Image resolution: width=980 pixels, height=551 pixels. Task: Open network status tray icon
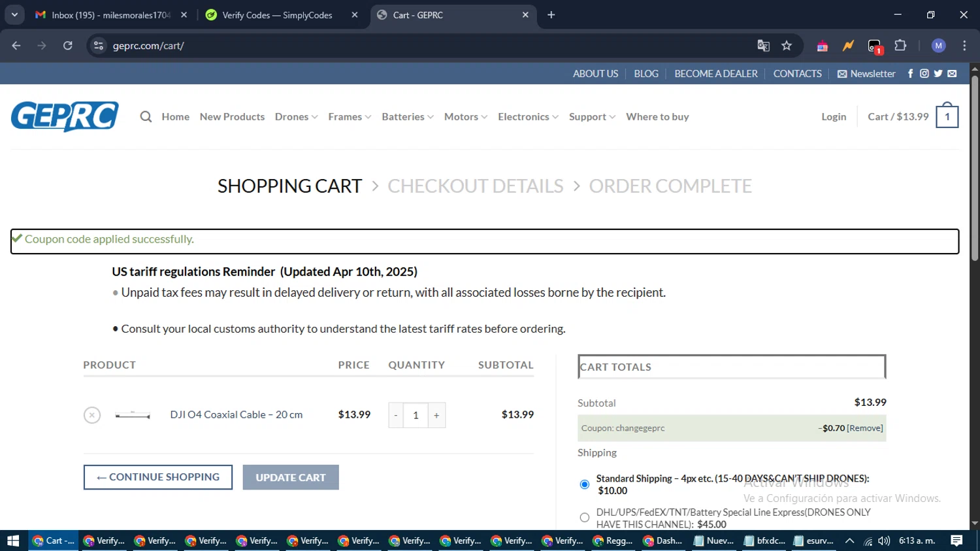coord(868,541)
